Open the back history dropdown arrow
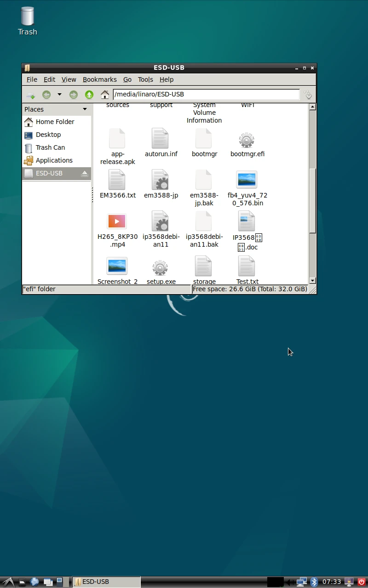 (x=59, y=95)
